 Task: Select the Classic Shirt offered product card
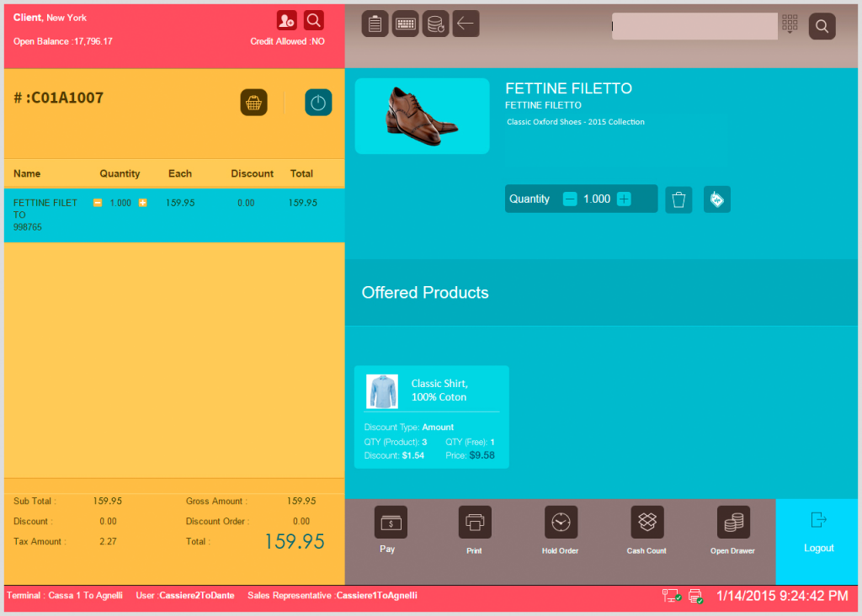[x=432, y=417]
